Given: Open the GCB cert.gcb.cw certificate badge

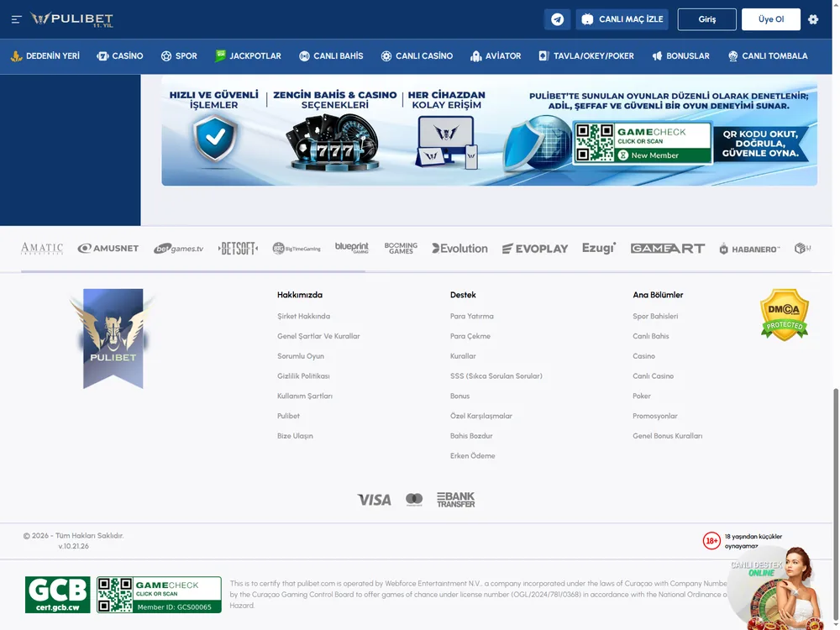Looking at the screenshot, I should coord(58,595).
